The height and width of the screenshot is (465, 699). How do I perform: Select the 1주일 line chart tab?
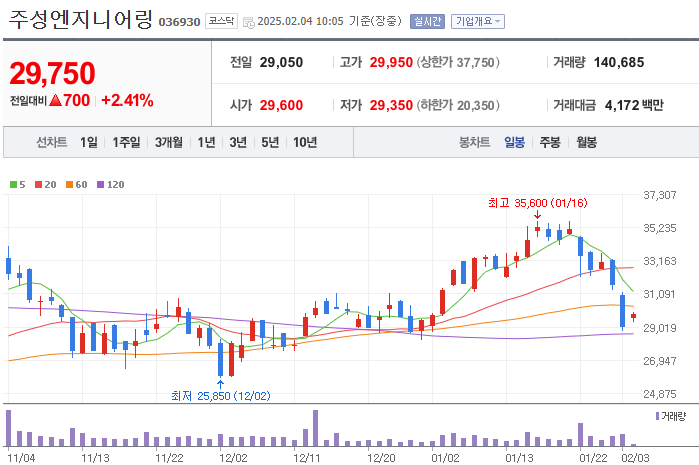pyautogui.click(x=126, y=142)
